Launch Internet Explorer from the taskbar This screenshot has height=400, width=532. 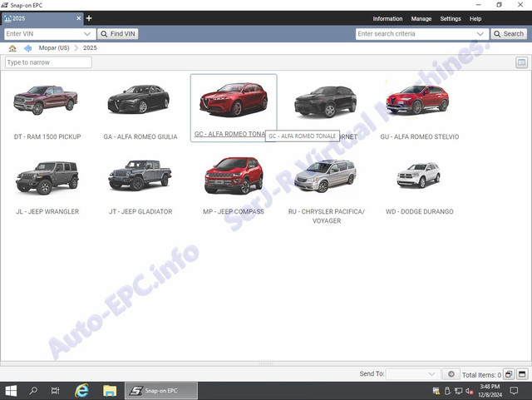81,391
